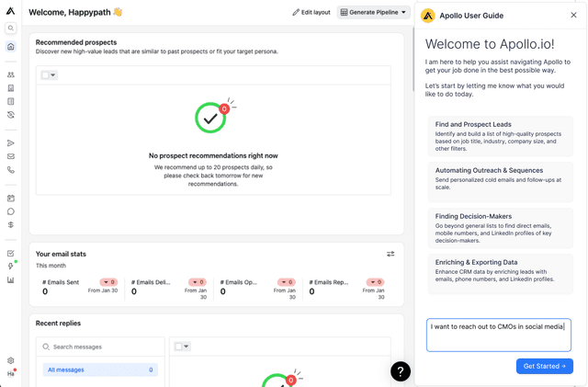Click the Emails Sent change badge

tap(108, 282)
